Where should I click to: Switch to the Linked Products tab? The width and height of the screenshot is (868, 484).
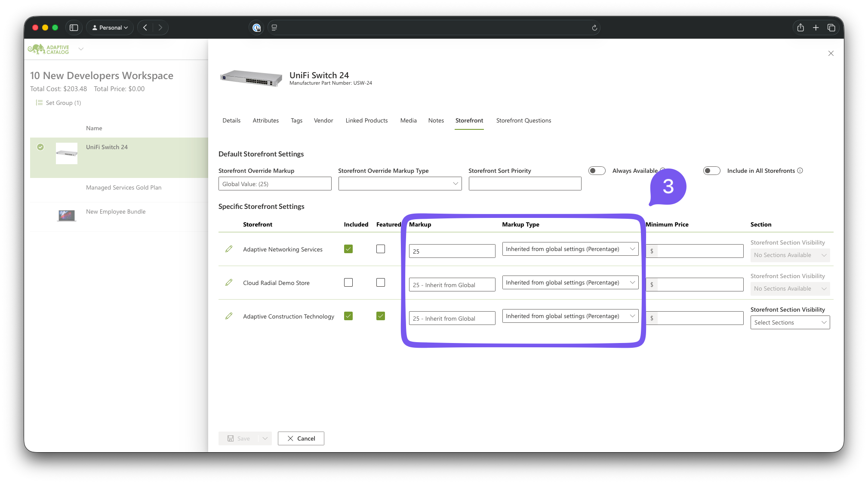click(x=366, y=120)
